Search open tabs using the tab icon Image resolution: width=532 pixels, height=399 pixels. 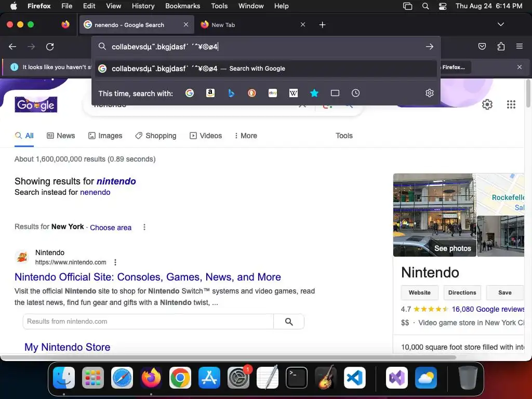pyautogui.click(x=335, y=93)
